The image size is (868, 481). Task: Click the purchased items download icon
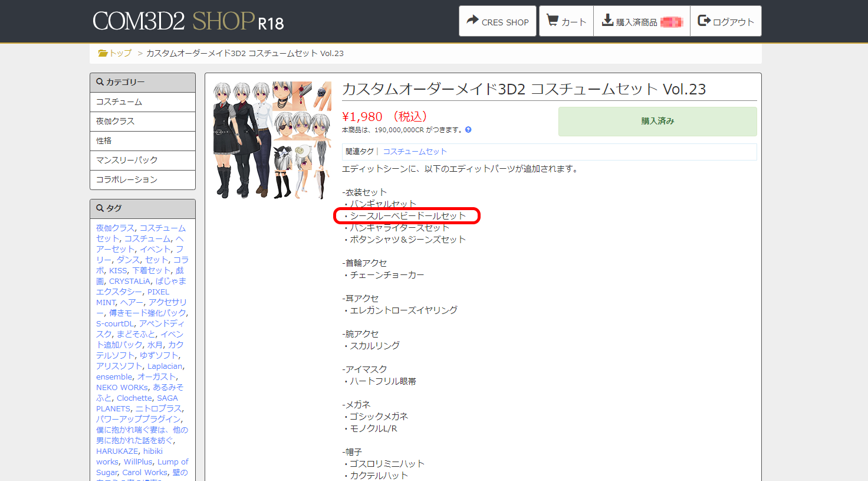click(607, 21)
